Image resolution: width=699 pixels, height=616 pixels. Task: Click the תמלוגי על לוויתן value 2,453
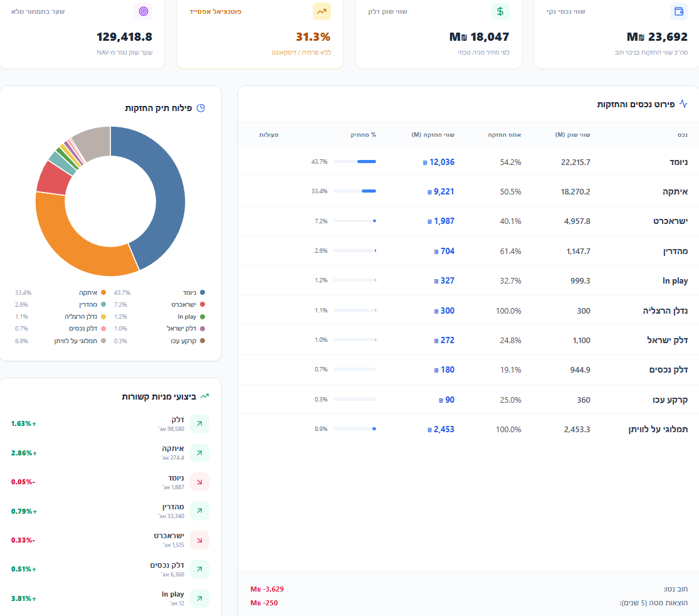coord(441,429)
